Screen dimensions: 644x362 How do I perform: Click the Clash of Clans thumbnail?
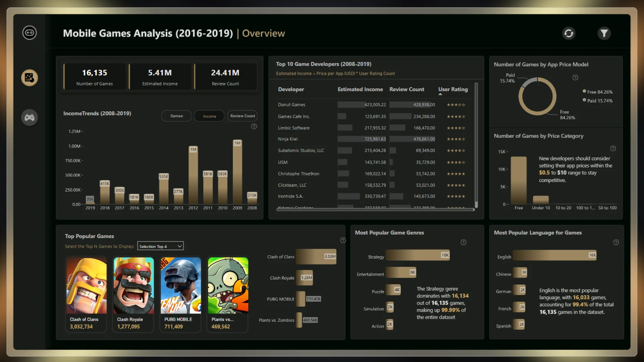(86, 286)
